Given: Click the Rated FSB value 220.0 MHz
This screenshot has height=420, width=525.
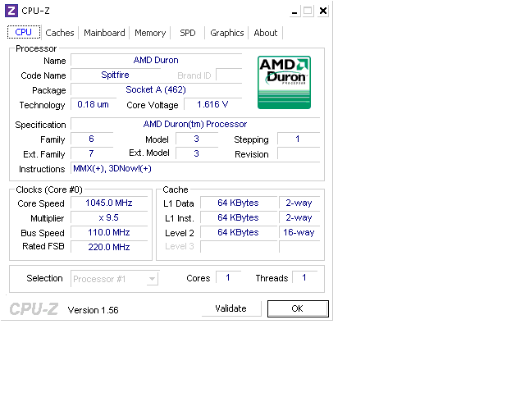Looking at the screenshot, I should [x=109, y=247].
